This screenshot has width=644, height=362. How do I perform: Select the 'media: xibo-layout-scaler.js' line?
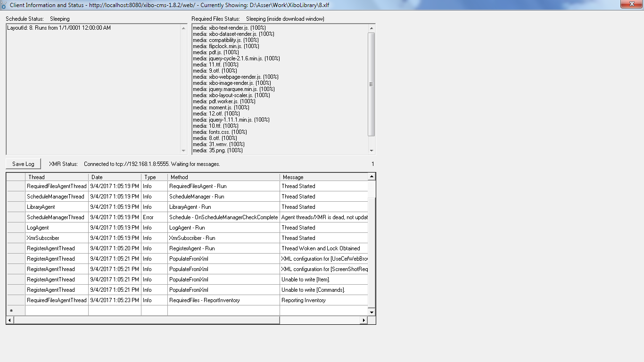pyautogui.click(x=231, y=95)
